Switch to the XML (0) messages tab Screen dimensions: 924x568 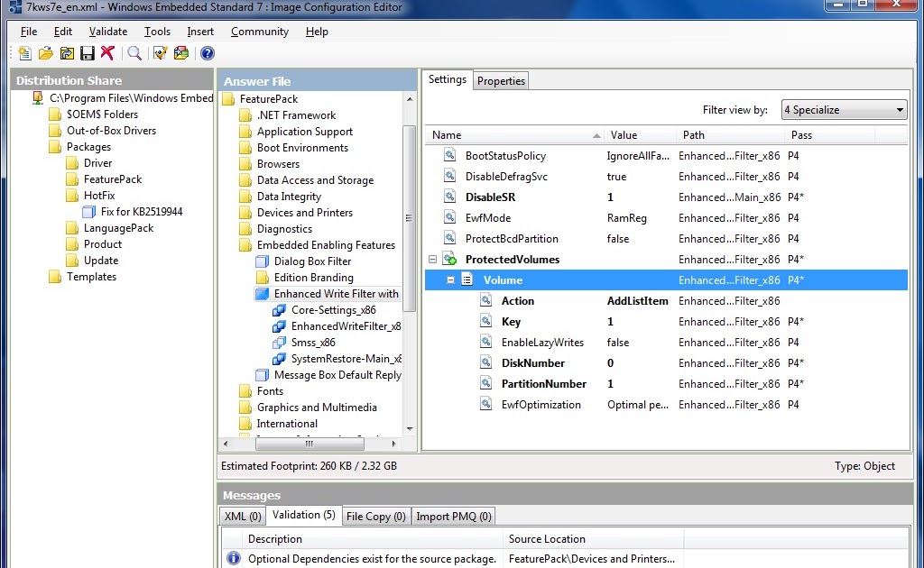tap(242, 517)
